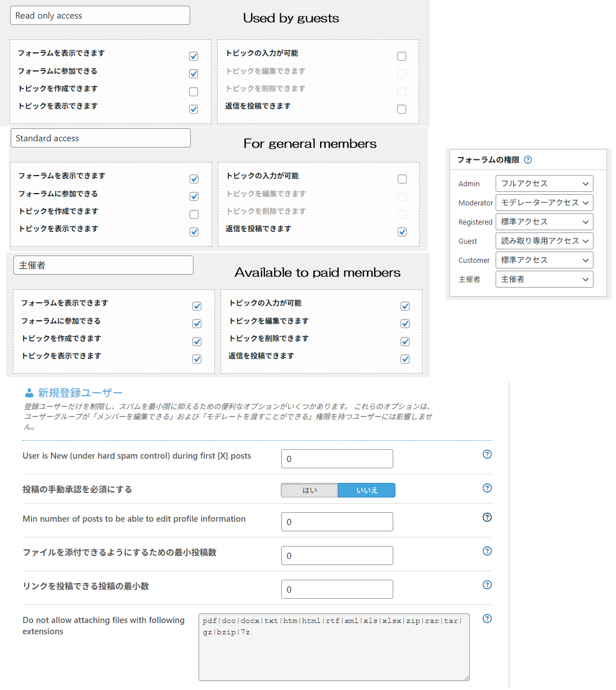Click help icon next to フォーラムの権限 heading
Viewport: 616px width, 690px height.
(x=528, y=160)
